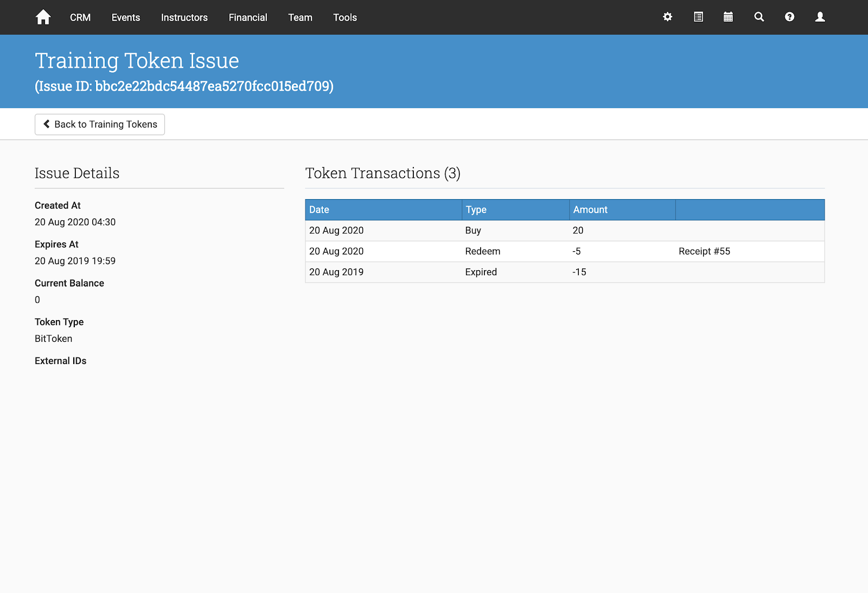Open the Events menu
The image size is (868, 593).
click(126, 17)
